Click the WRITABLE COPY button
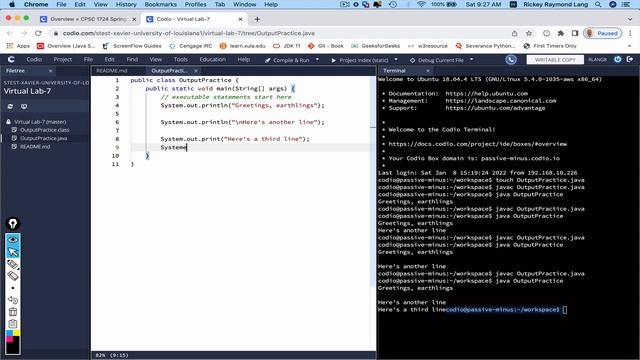The width and height of the screenshot is (640, 360). tap(555, 60)
